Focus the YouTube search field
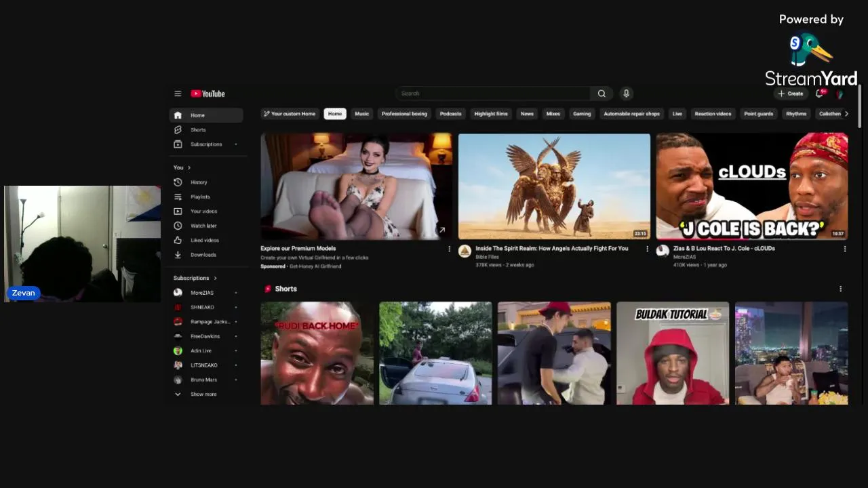868x488 pixels. click(493, 94)
